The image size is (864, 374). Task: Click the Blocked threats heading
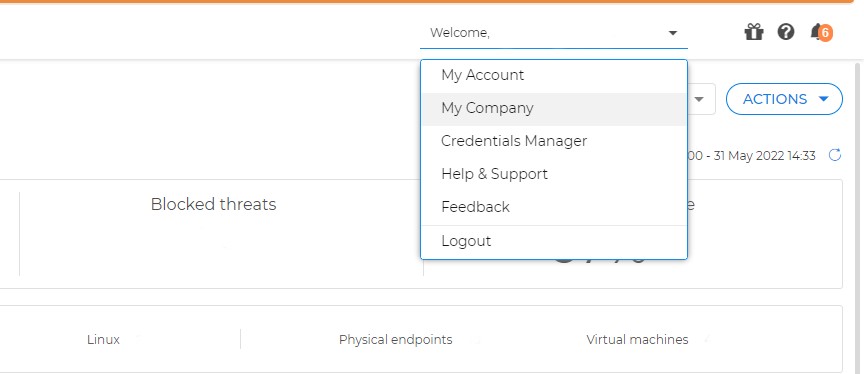tap(213, 204)
